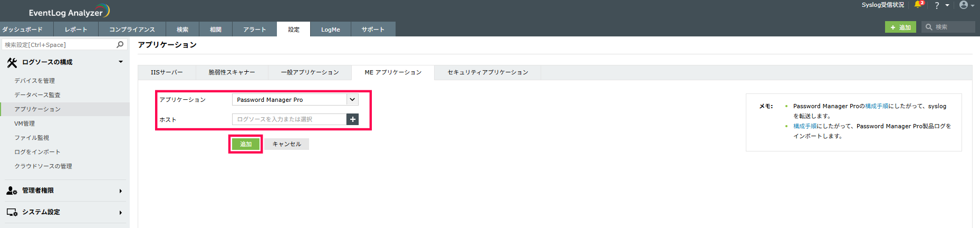Switch to the 一般アプリケーション sub-tab
The image size is (980, 228).
310,72
